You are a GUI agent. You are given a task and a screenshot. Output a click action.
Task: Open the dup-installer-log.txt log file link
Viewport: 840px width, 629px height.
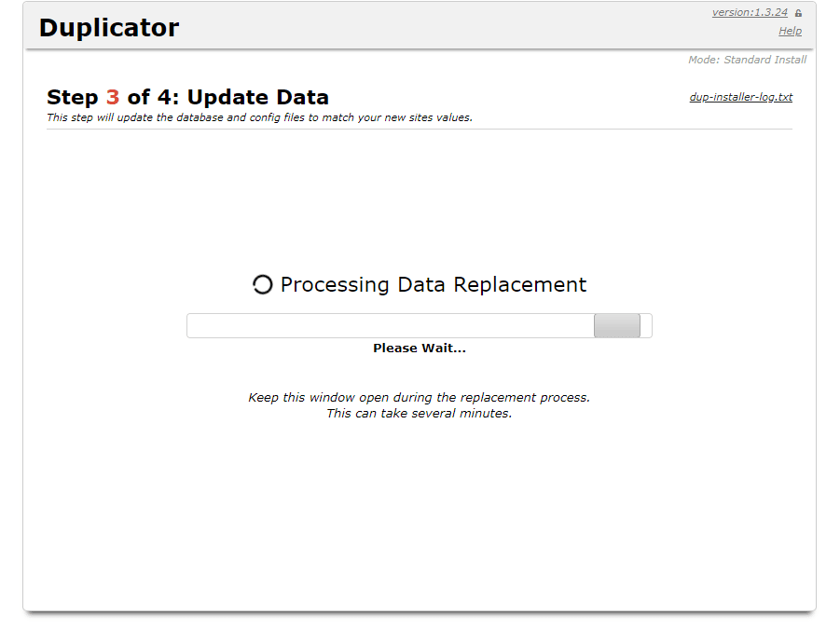pos(740,97)
